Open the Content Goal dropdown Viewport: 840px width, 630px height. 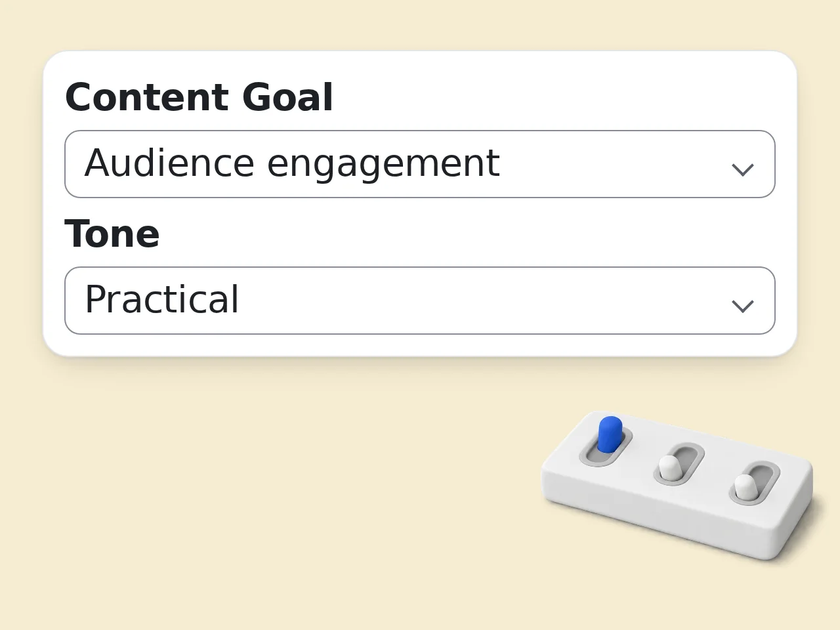coord(420,164)
